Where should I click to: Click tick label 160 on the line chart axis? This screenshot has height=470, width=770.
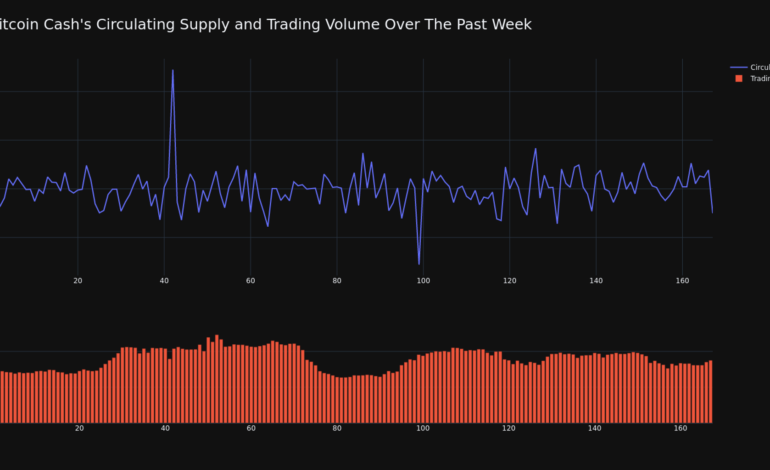(682, 281)
